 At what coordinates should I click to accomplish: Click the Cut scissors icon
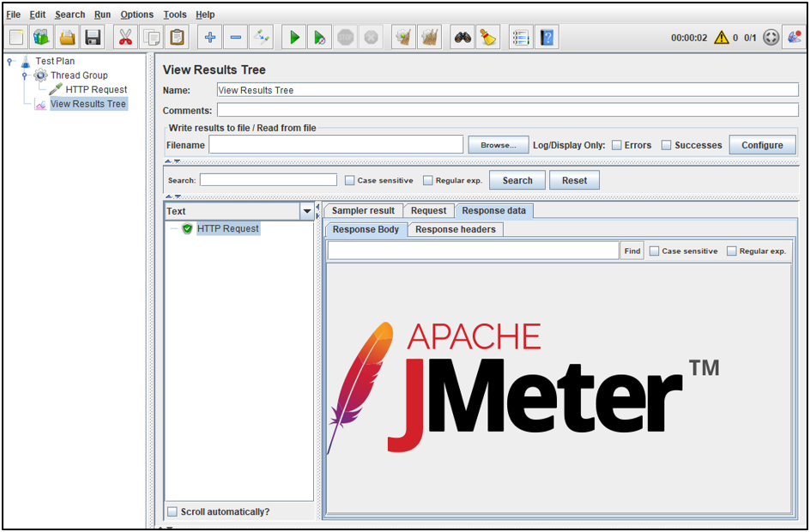coord(125,38)
